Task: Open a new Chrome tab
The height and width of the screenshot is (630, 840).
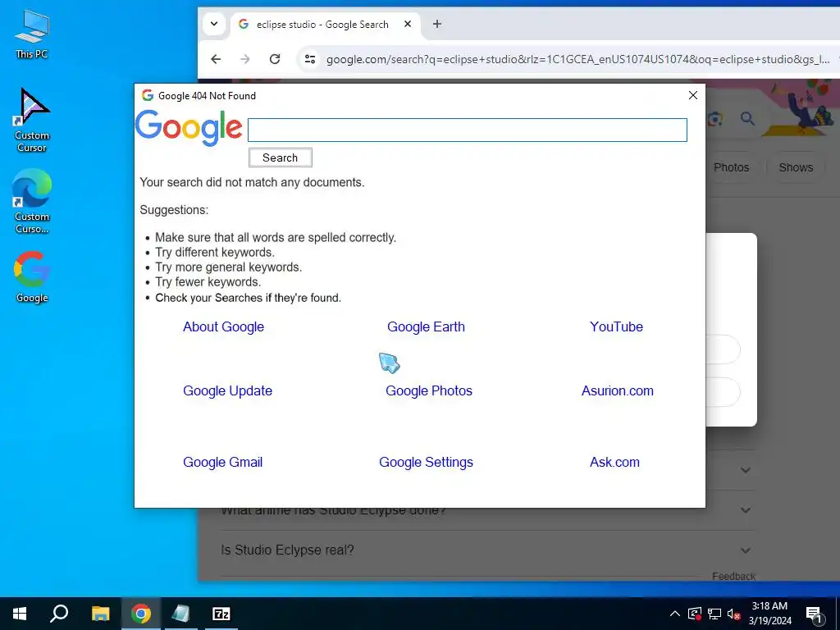Action: (437, 24)
